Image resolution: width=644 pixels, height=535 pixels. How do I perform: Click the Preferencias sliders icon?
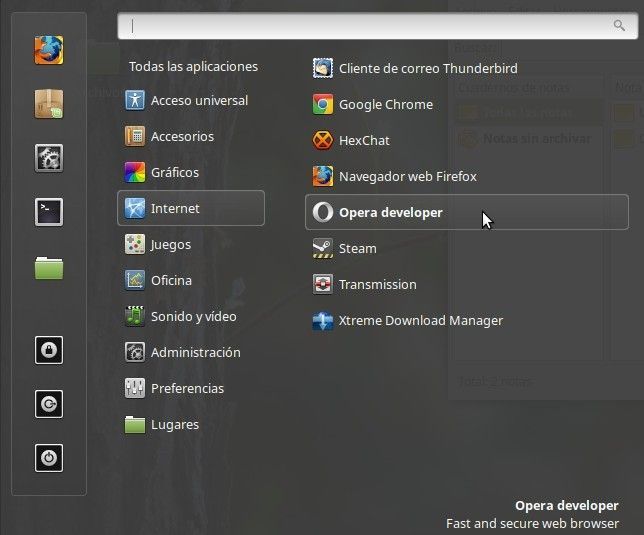(x=135, y=388)
